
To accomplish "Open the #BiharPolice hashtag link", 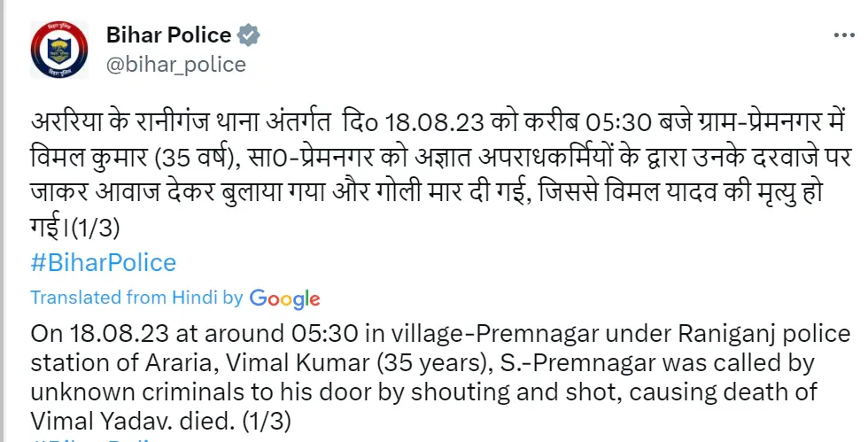I will tap(104, 262).
